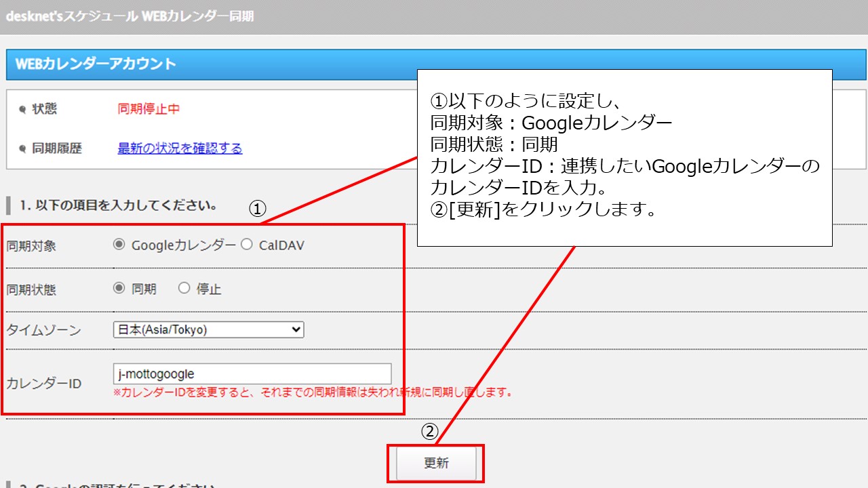Click the white instruction callout box
The width and height of the screenshot is (868, 488).
tap(624, 157)
